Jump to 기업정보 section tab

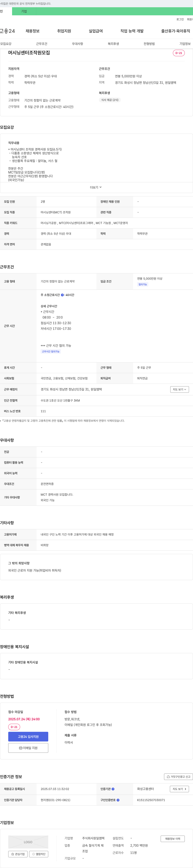pyautogui.click(x=185, y=44)
